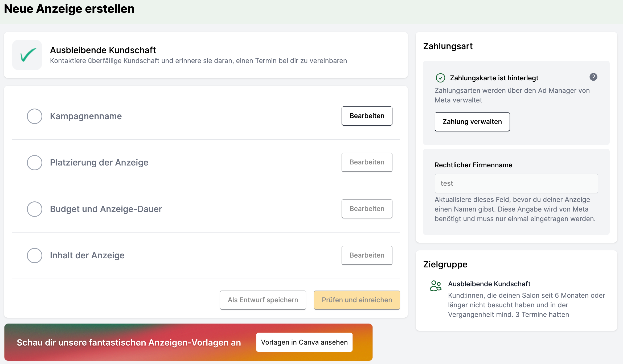Image resolution: width=623 pixels, height=364 pixels.
Task: Open Vorlagen in Canva ansehen
Action: [304, 342]
